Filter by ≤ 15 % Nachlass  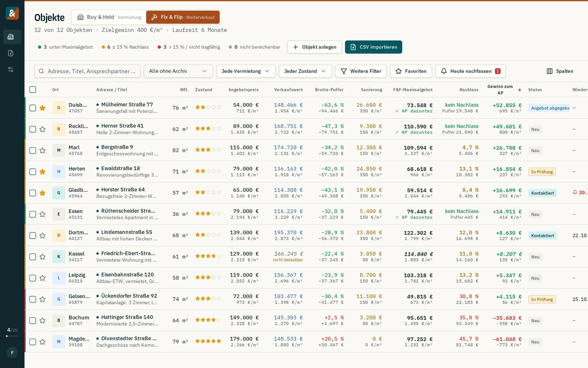coord(125,47)
